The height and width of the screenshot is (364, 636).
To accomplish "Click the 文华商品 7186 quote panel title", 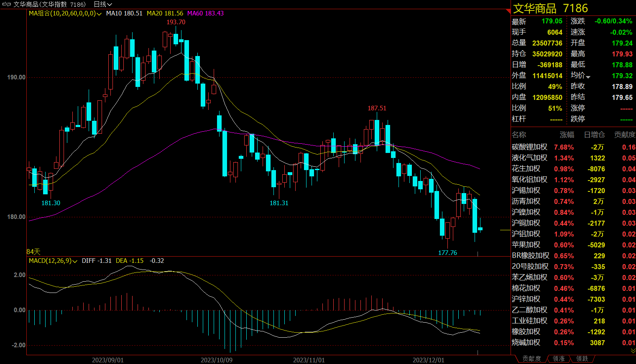I will pos(550,8).
